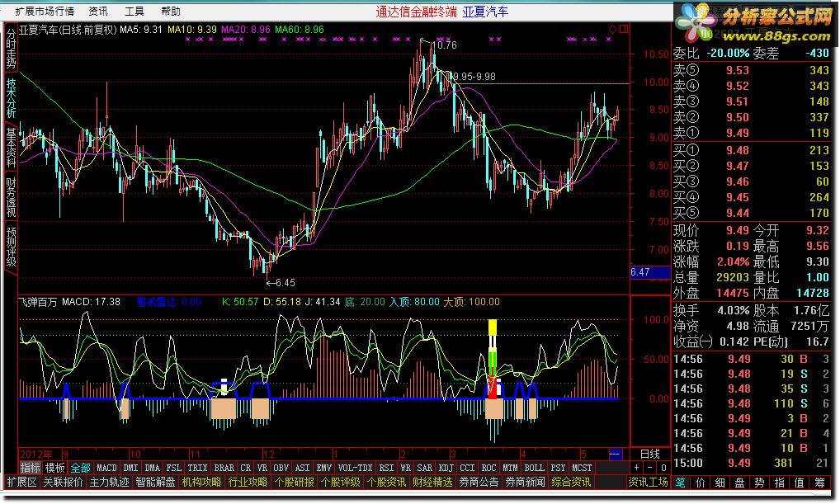Apply the BRAR indicator
The height and width of the screenshot is (504, 840).
224,468
